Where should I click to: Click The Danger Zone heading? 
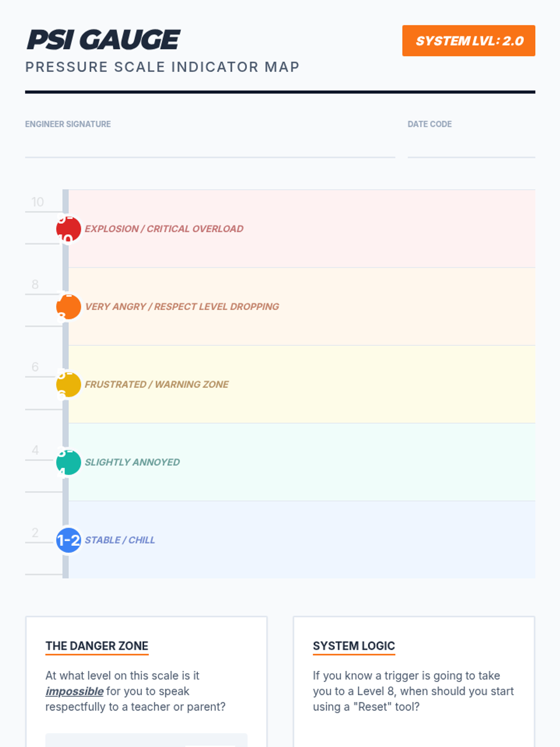click(97, 646)
